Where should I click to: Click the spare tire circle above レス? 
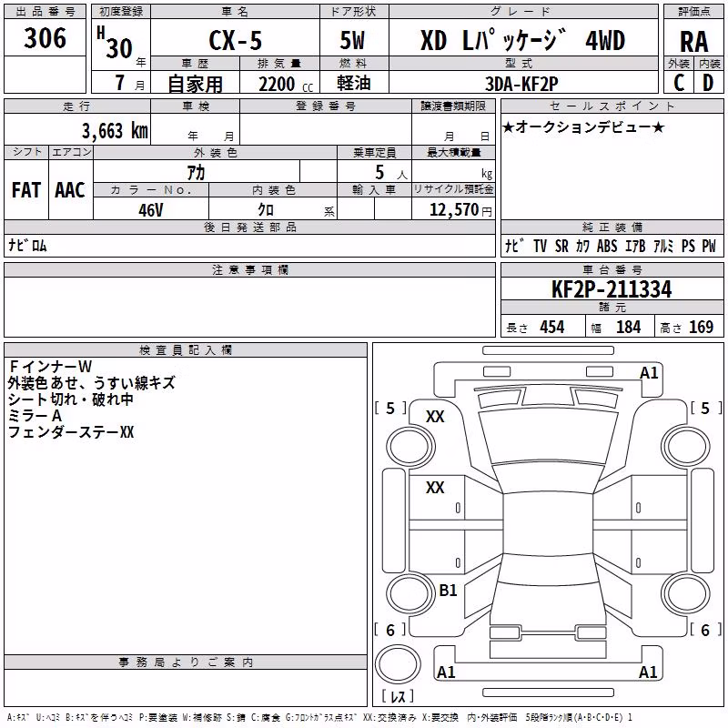pyautogui.click(x=398, y=664)
